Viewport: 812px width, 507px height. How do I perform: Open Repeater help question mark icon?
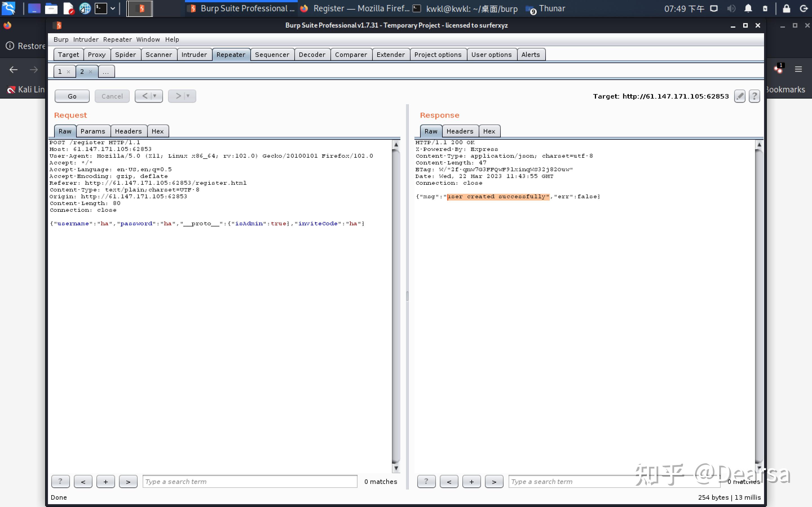pyautogui.click(x=754, y=96)
